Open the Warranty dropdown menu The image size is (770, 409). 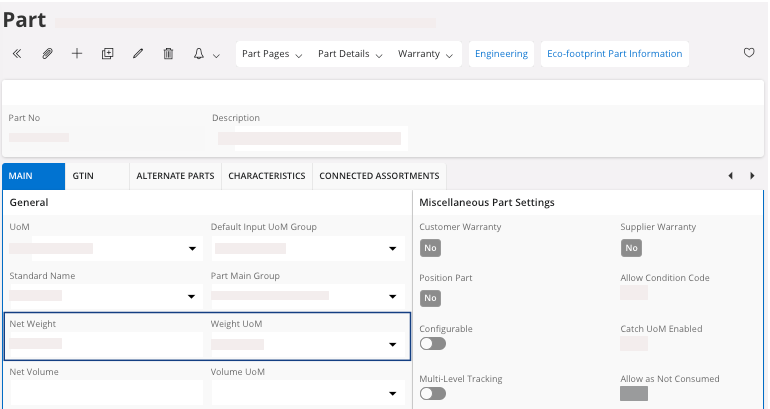coord(426,54)
